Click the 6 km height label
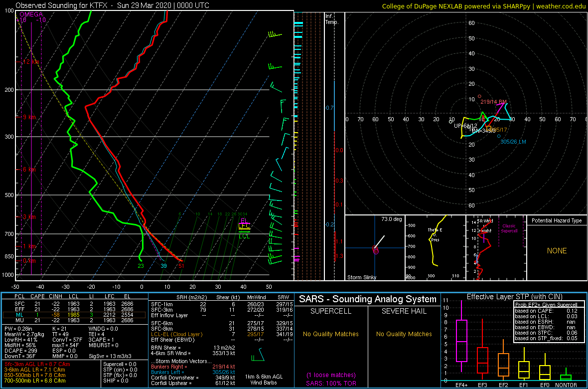 [28, 170]
